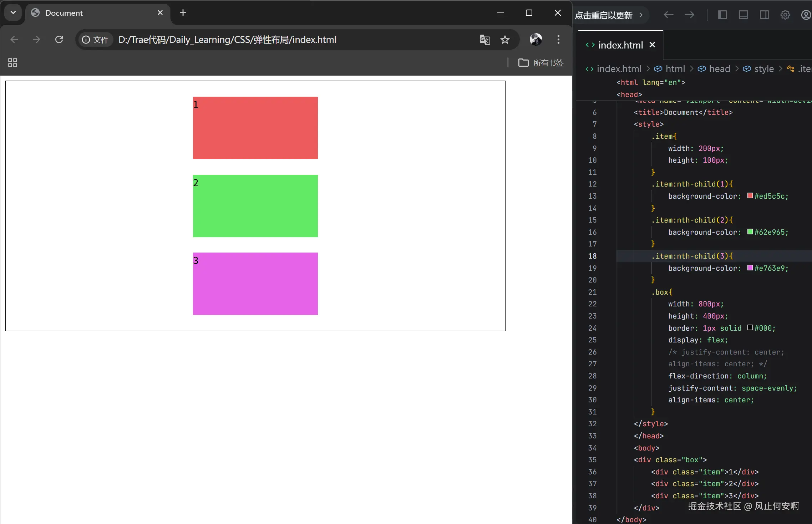Viewport: 812px width, 524px height.
Task: Click the Google Translate page icon
Action: pyautogui.click(x=484, y=40)
